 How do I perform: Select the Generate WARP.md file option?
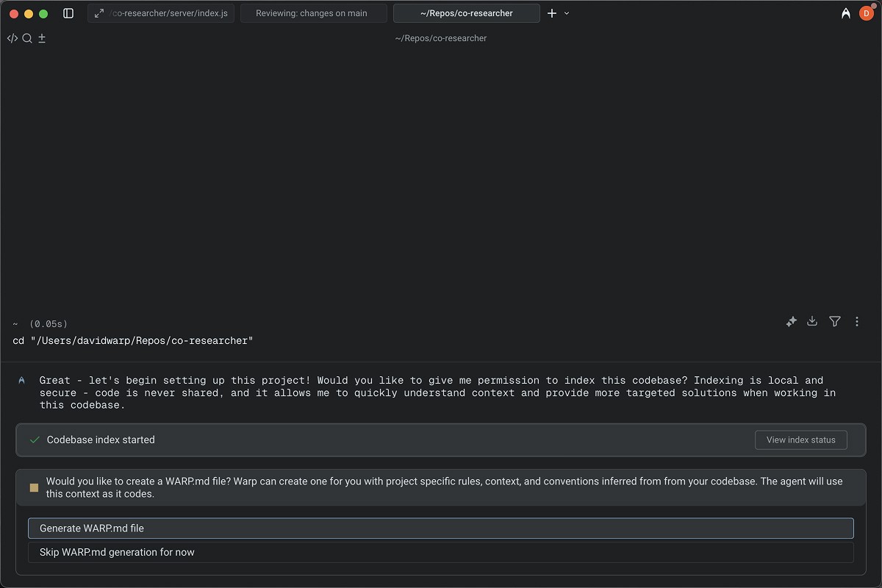tap(440, 528)
